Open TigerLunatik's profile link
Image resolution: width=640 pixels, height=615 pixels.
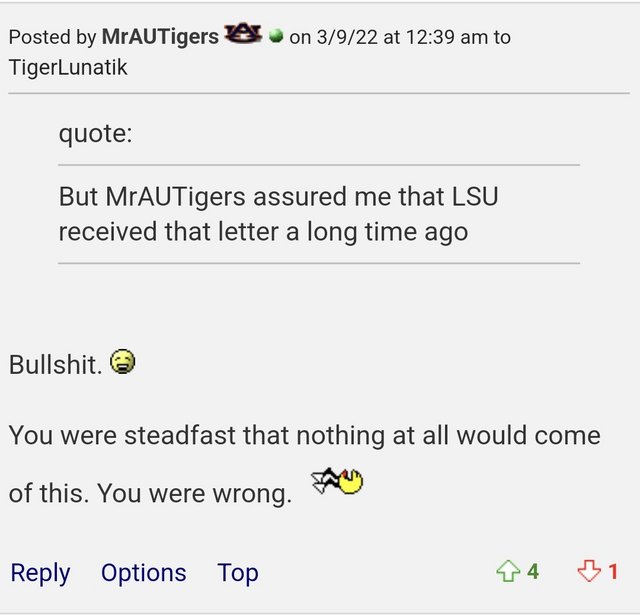pos(68,67)
